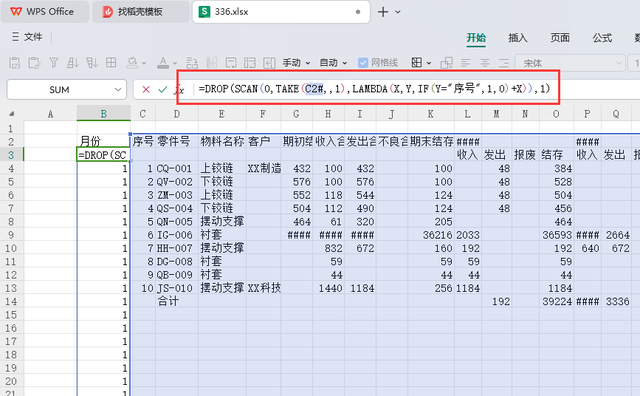The height and width of the screenshot is (396, 640).
Task: Toggle the 网格线 gridlines checkbox
Action: point(362,62)
